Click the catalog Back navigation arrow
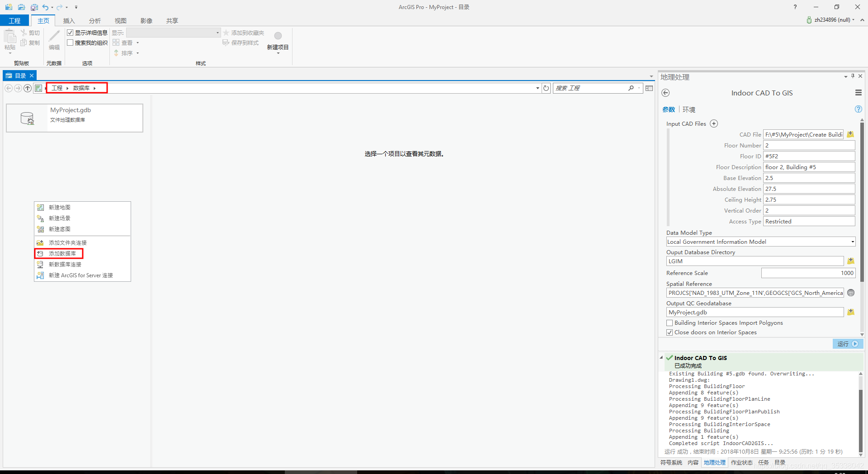Screen dimensions: 868x474 click(x=9, y=88)
